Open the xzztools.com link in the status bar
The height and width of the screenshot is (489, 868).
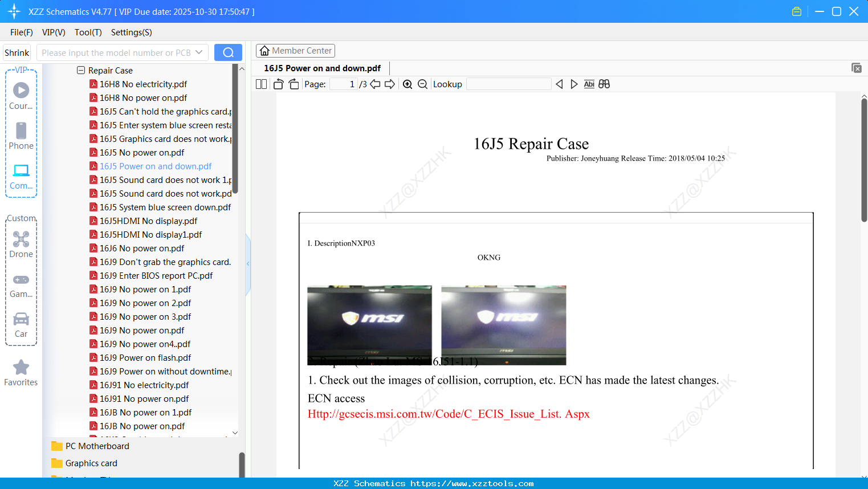pos(472,483)
